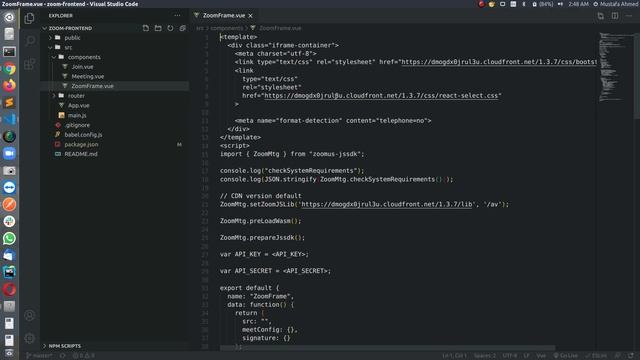Open .gitignore in the file tree

[x=114, y=125]
